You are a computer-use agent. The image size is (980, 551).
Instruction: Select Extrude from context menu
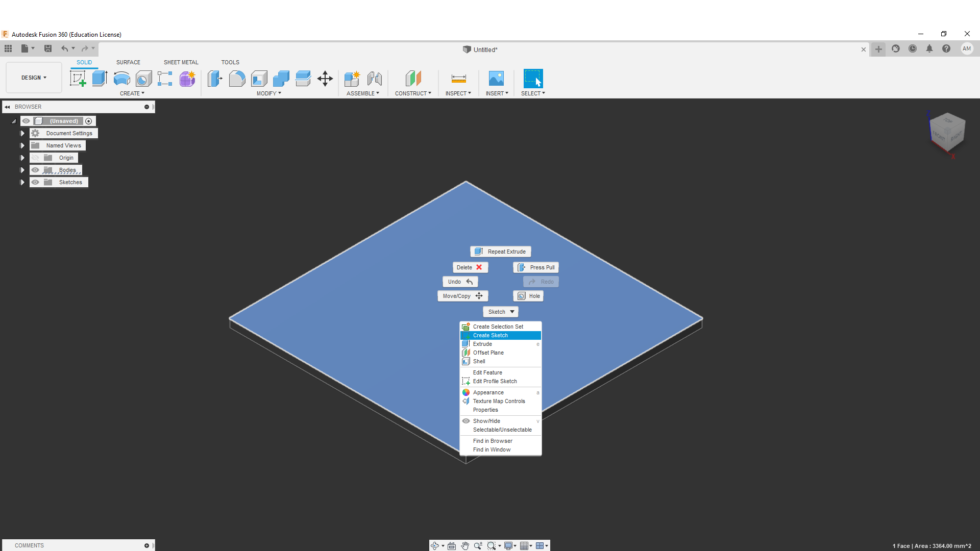pyautogui.click(x=482, y=344)
